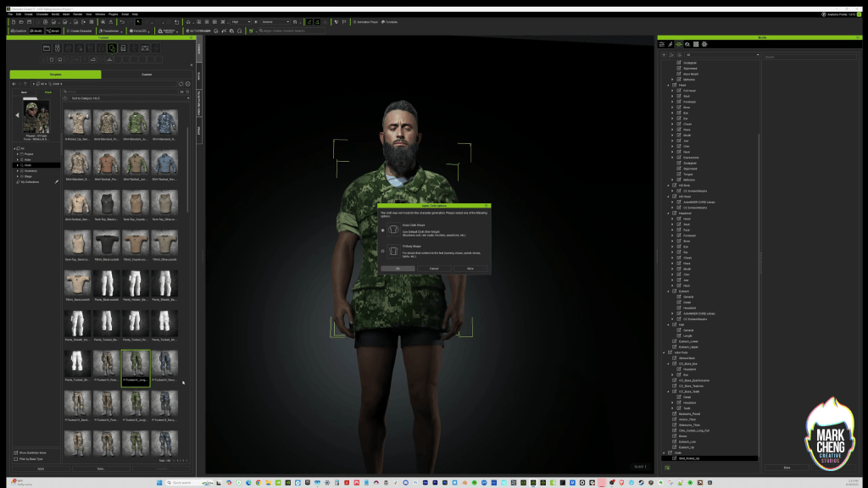Viewport: 868px width, 488px height.
Task: Click the add slider plus icon in Modify
Action: pos(664,55)
